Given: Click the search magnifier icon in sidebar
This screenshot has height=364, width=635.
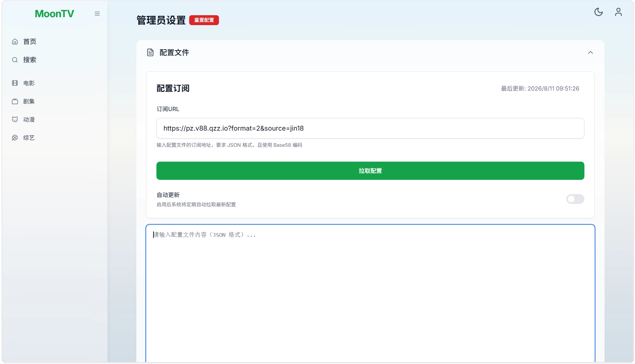Looking at the screenshot, I should click(x=15, y=60).
